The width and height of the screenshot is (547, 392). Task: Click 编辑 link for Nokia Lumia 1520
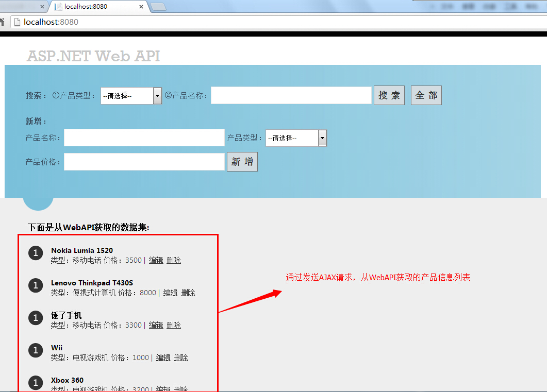tap(156, 260)
